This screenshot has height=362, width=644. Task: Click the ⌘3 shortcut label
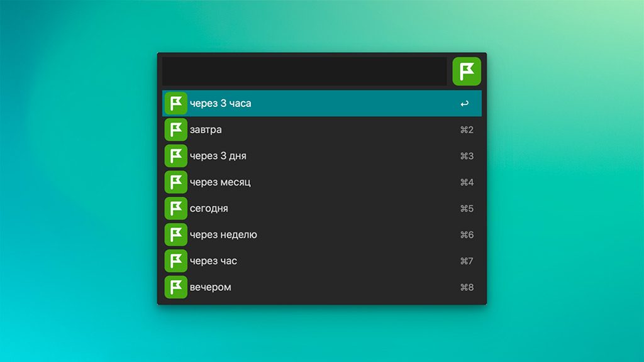coord(467,156)
